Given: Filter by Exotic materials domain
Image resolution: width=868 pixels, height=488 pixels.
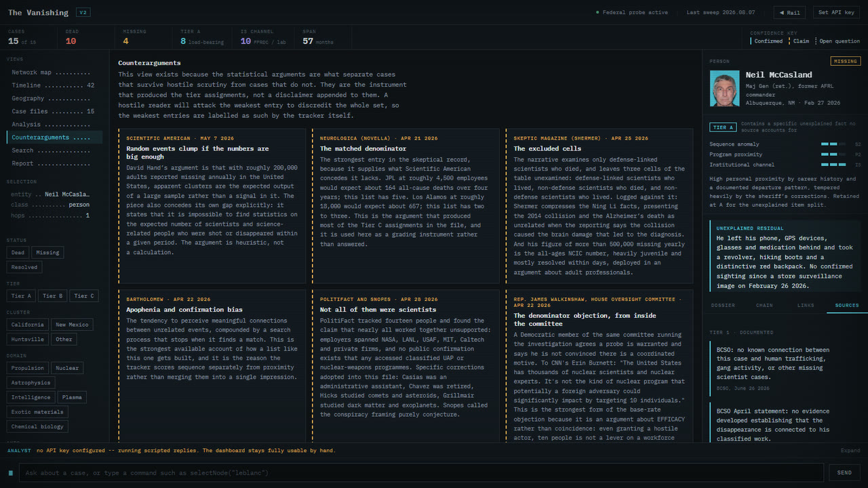Looking at the screenshot, I should tap(37, 412).
